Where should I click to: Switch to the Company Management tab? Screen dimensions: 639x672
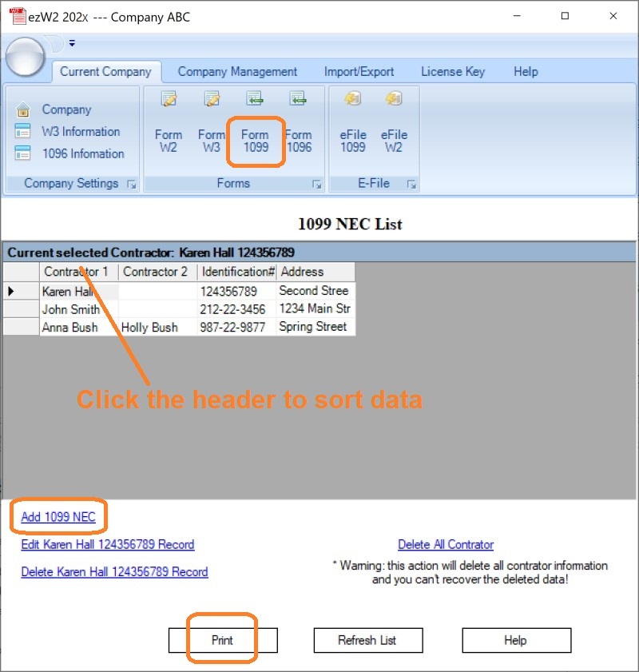coord(236,71)
